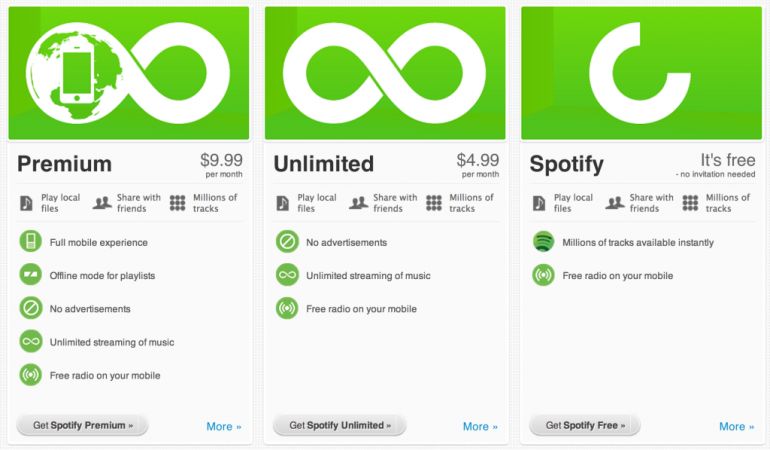The width and height of the screenshot is (770, 450).
Task: Click Get Spotify Unlimited button
Action: [x=340, y=425]
